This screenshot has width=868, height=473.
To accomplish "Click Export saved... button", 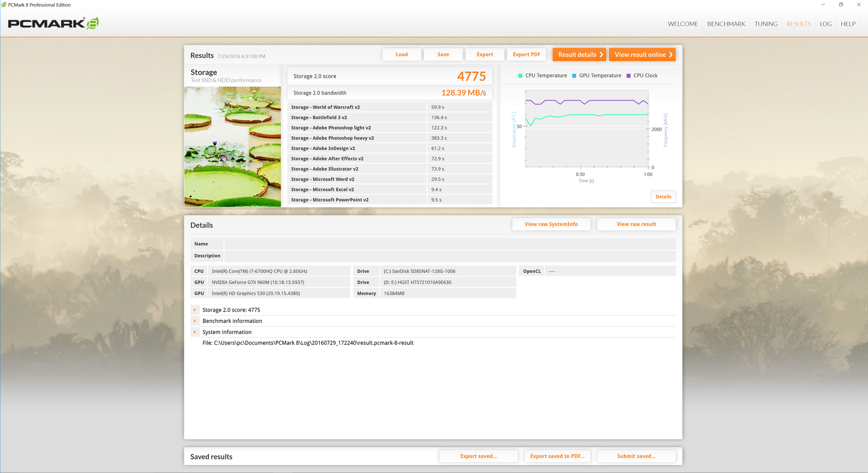I will pos(478,456).
